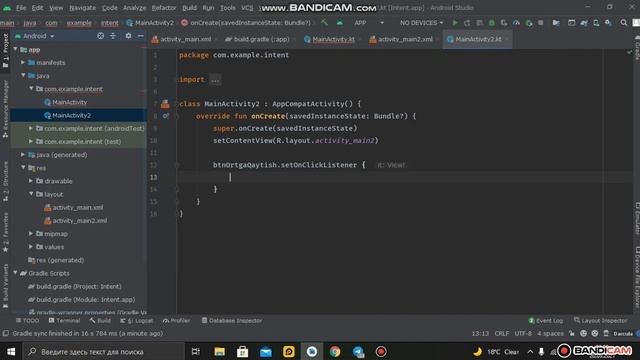
Task: Open Search Everywhere magnifier icon
Action: 624,23
